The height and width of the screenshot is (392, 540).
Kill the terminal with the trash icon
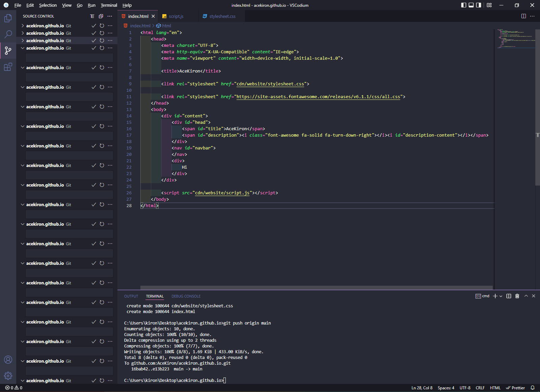click(517, 296)
